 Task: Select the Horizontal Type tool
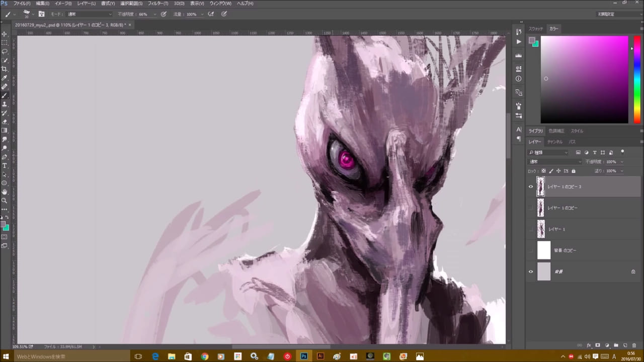(5, 165)
